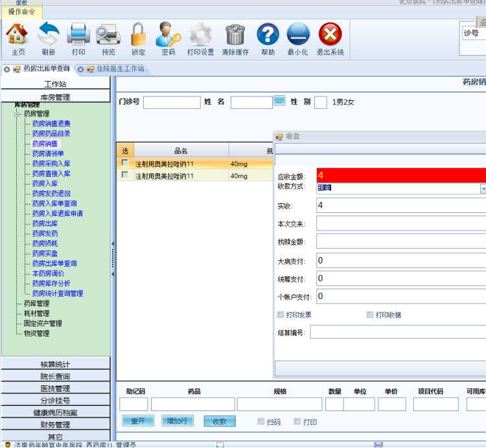Select 耗材管理 tree node
Viewport: 486px width, 448px height.
pyautogui.click(x=36, y=313)
